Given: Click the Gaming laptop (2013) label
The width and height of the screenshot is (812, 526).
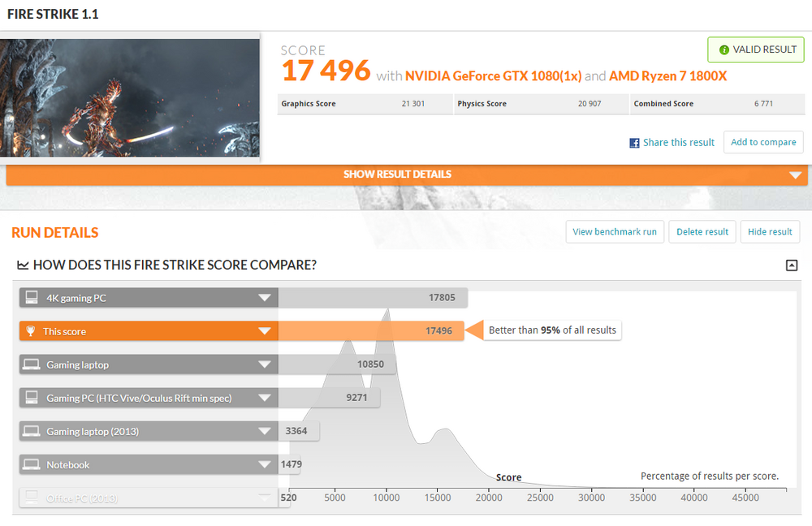Looking at the screenshot, I should click(93, 431).
